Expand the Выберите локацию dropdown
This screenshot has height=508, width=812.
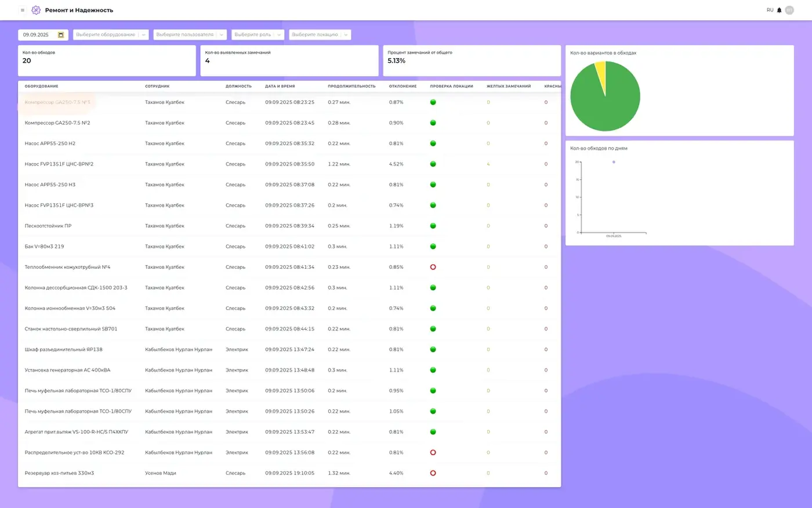[320, 35]
